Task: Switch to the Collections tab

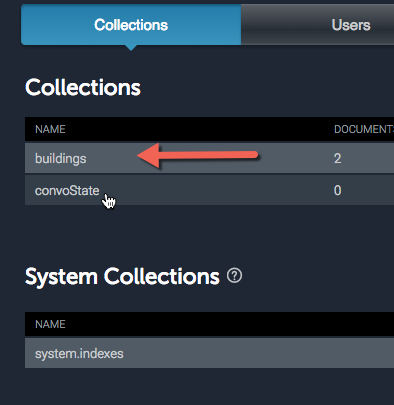Action: point(131,25)
